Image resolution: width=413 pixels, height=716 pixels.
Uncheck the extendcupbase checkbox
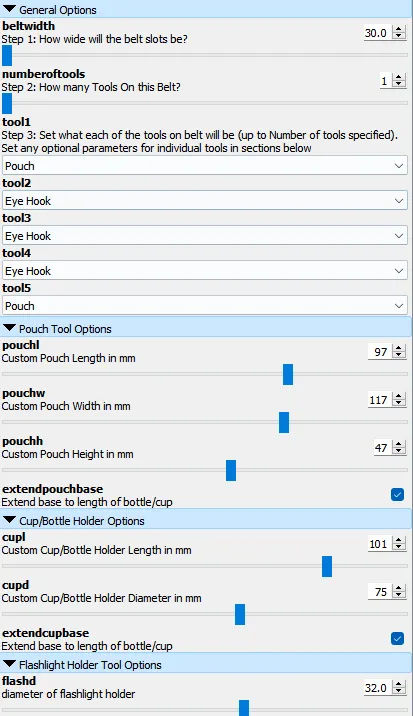coord(397,638)
